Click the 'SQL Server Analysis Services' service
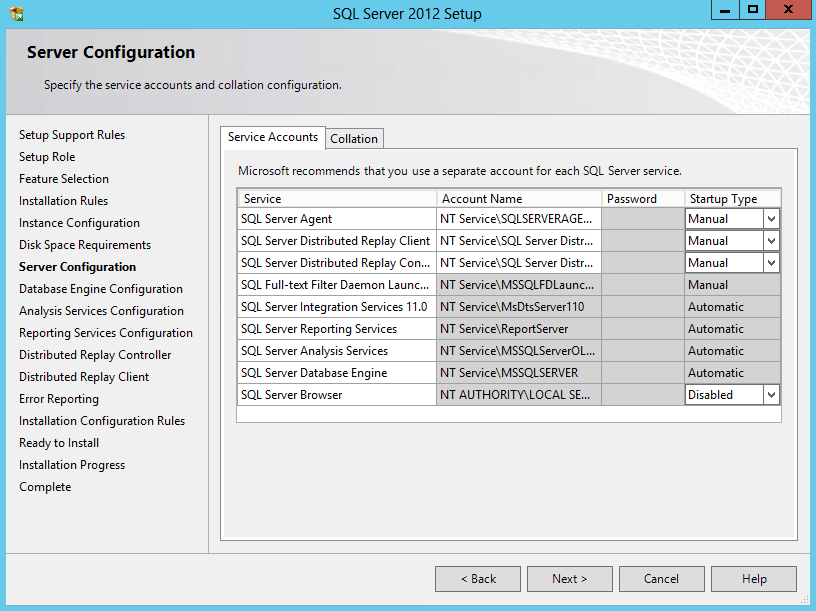The image size is (816, 611). click(x=337, y=351)
